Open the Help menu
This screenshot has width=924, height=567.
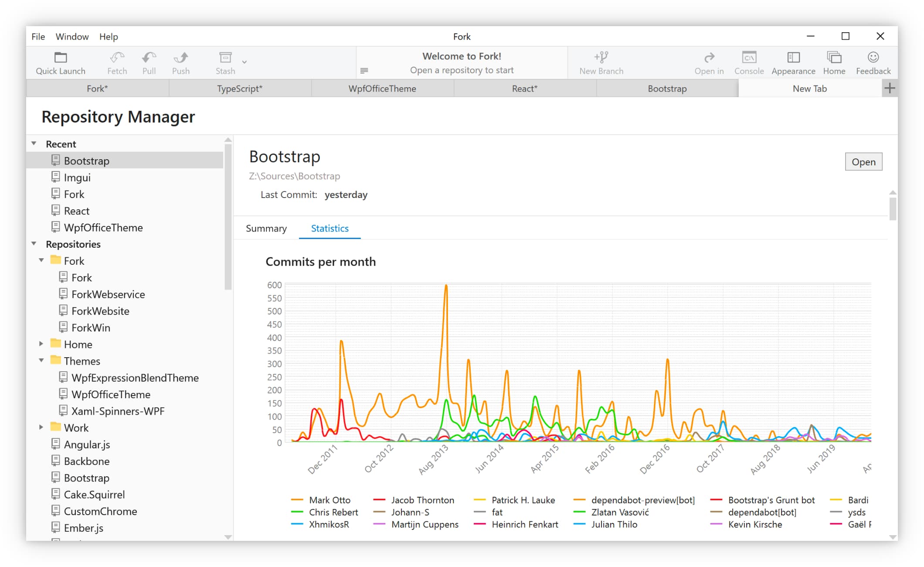click(x=109, y=37)
